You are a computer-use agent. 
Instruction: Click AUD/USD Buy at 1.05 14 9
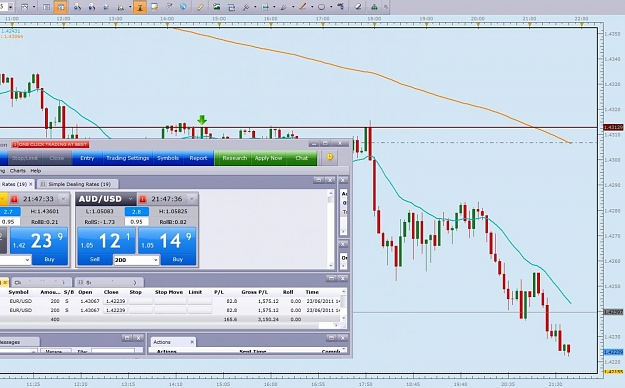coord(167,246)
